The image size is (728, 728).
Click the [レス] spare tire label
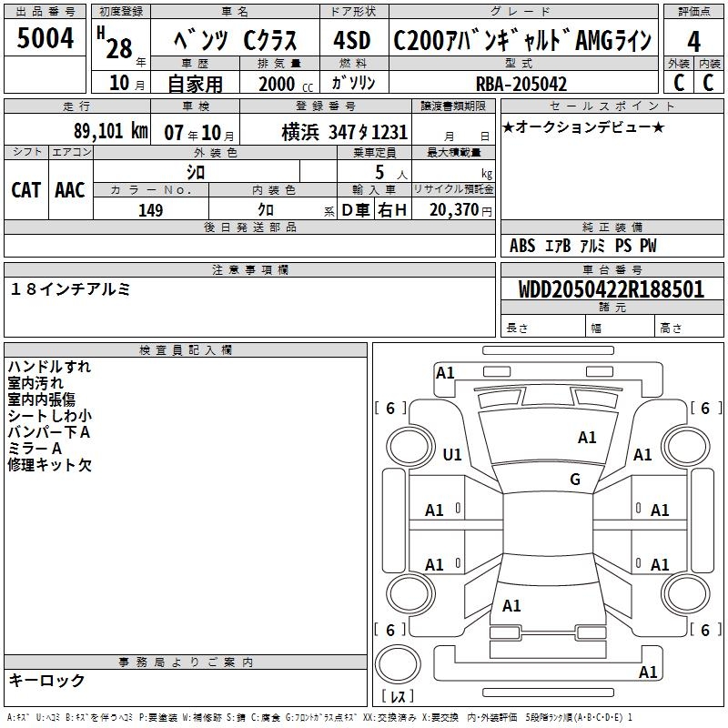[x=398, y=696]
